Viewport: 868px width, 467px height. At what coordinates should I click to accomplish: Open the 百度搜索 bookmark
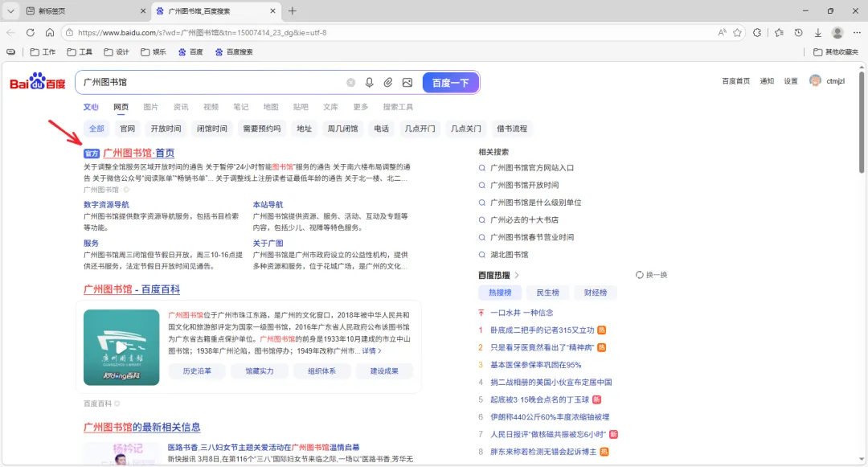pos(234,52)
